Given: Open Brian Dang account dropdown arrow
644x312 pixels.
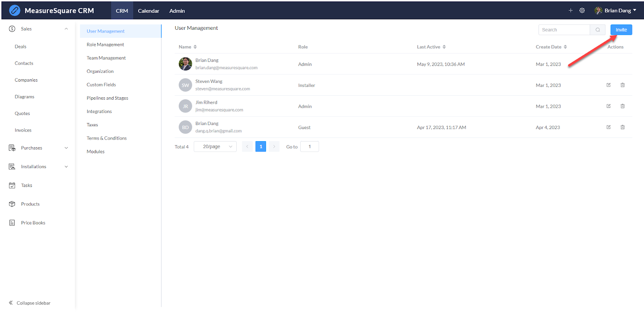Looking at the screenshot, I should 635,10.
